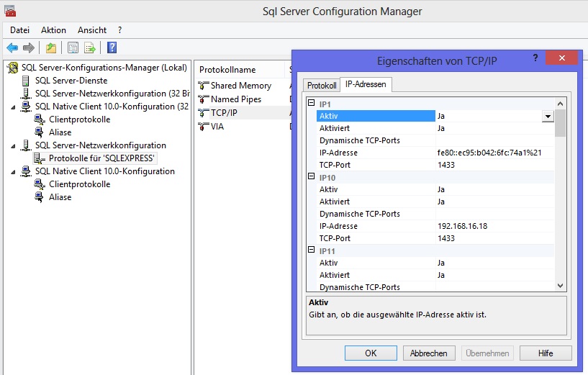Click IP1 Dynamische TCP-Ports value field
Image resolution: width=588 pixels, height=375 pixels.
pyautogui.click(x=495, y=140)
